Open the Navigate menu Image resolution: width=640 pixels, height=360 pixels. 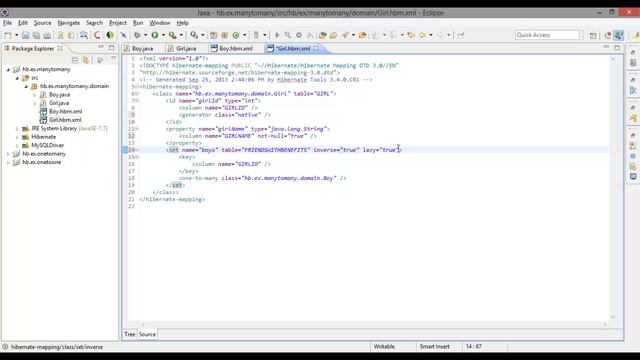coord(69,23)
